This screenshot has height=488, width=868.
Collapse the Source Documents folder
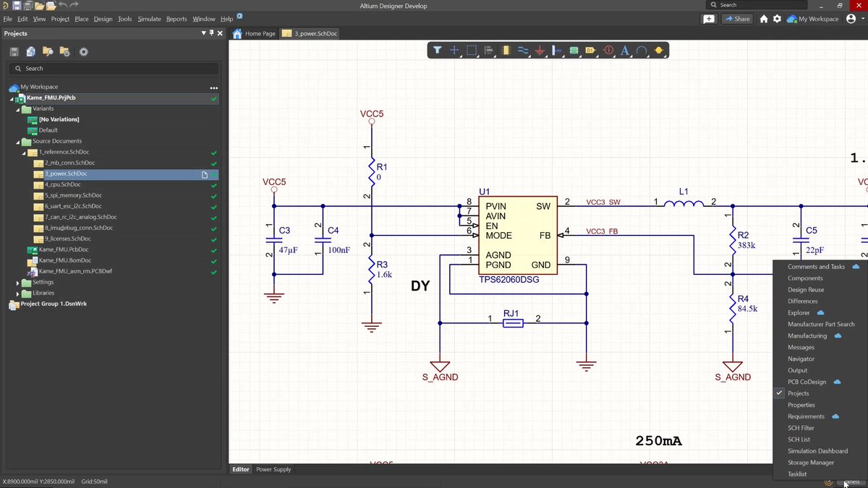[18, 141]
